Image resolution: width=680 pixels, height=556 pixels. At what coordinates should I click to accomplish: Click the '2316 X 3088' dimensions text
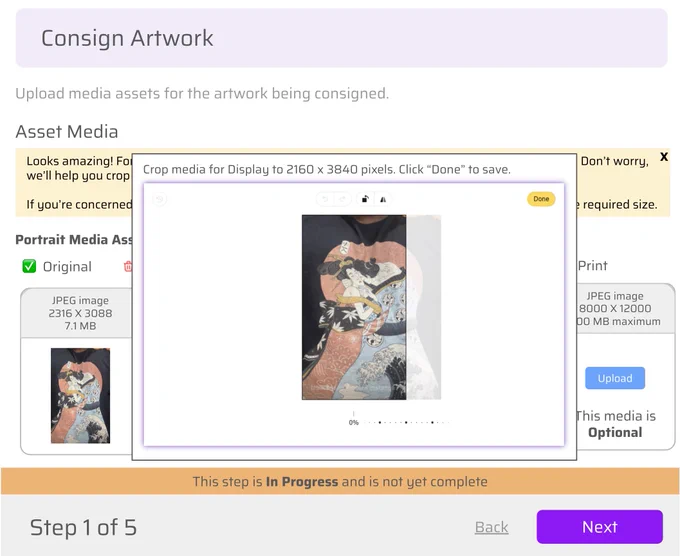tap(80, 313)
